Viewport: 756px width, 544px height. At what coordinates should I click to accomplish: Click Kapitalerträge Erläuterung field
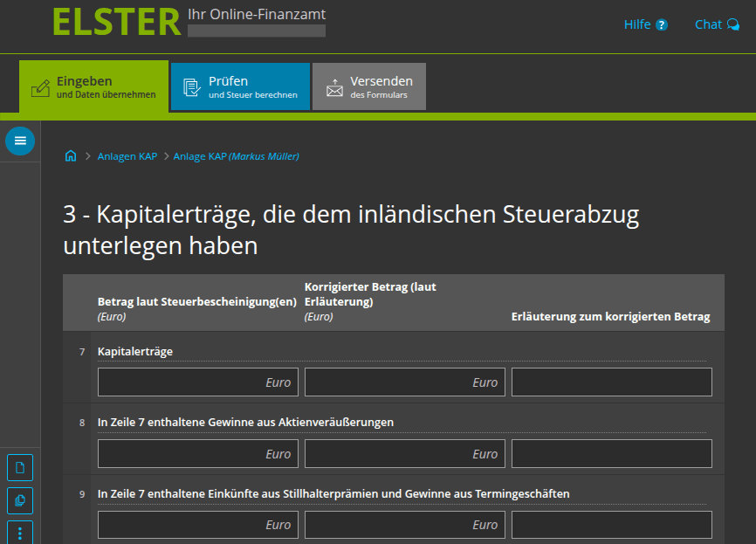pyautogui.click(x=611, y=382)
